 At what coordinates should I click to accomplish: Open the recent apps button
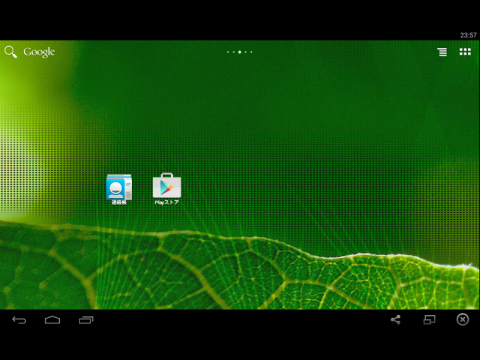click(86, 320)
